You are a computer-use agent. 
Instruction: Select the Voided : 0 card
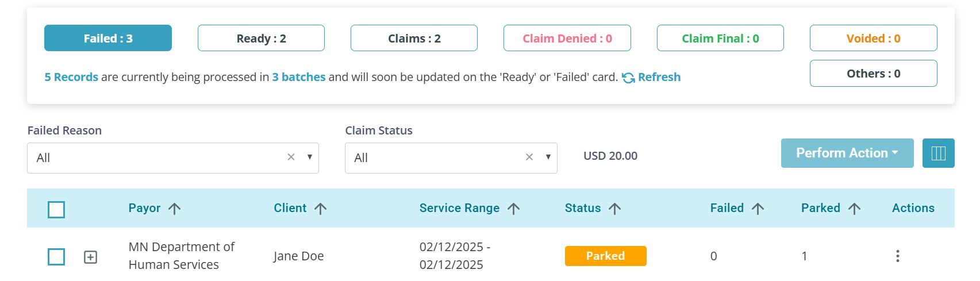[x=874, y=39]
